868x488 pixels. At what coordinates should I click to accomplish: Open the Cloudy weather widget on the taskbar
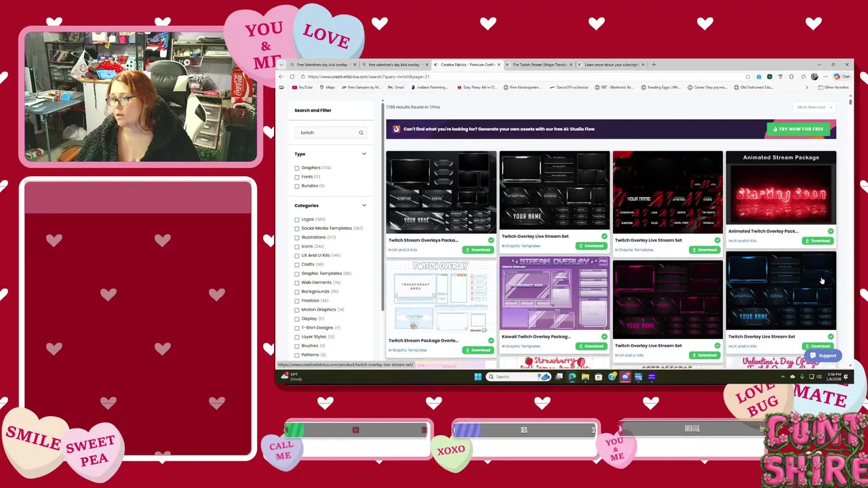click(x=292, y=377)
